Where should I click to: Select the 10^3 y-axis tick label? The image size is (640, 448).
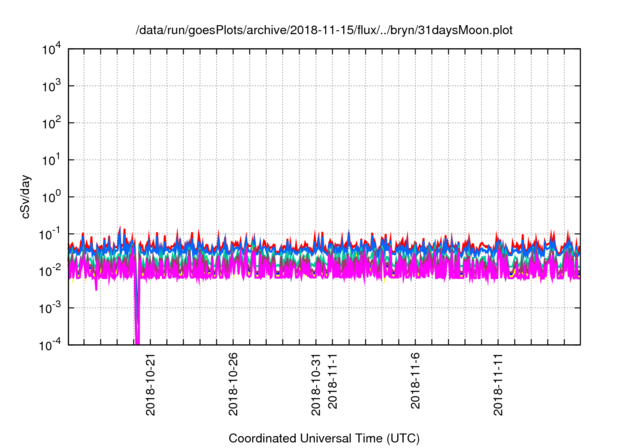click(x=50, y=86)
